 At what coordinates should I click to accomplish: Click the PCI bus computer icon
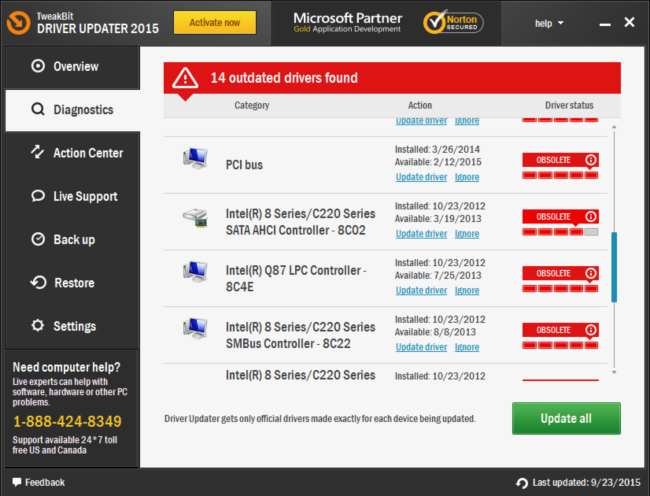tap(195, 158)
